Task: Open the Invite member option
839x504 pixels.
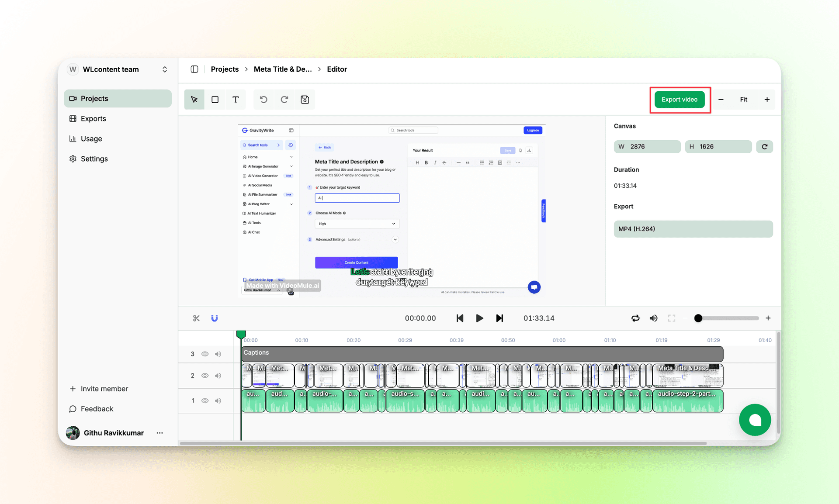Action: pyautogui.click(x=104, y=388)
